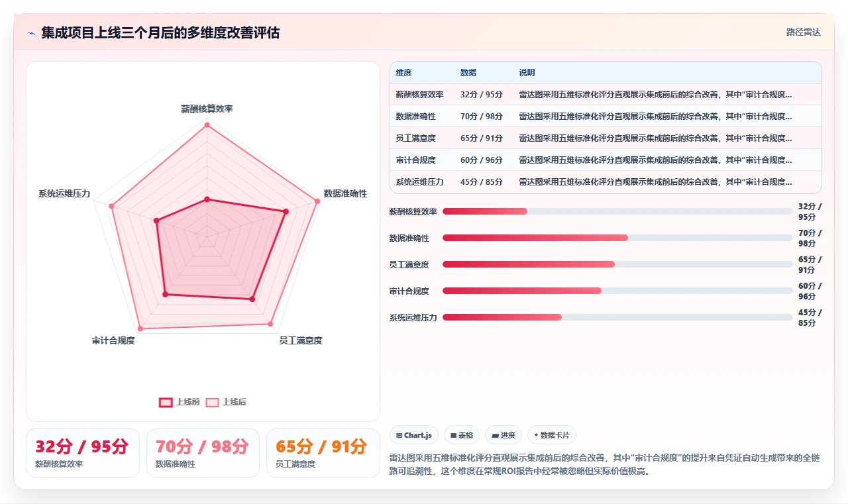Open the 65分 / 91分 员工满意度 card
The width and height of the screenshot is (848, 504).
coord(323,453)
